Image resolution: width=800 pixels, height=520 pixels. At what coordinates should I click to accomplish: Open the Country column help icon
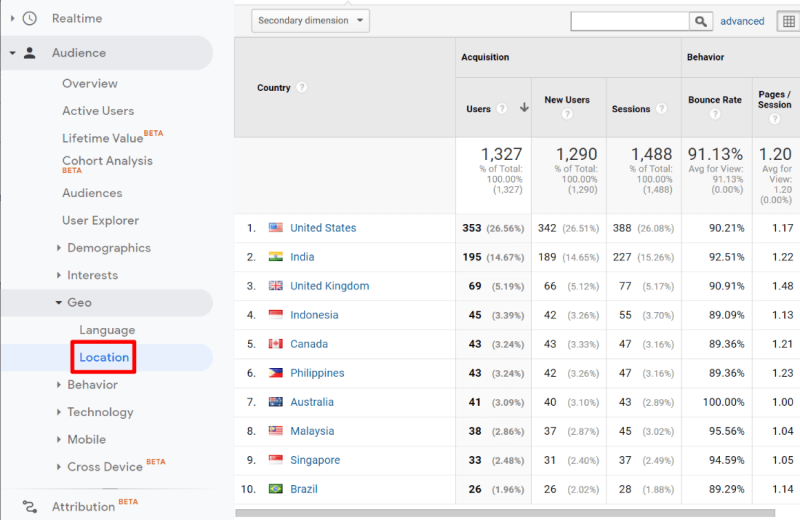click(x=302, y=87)
